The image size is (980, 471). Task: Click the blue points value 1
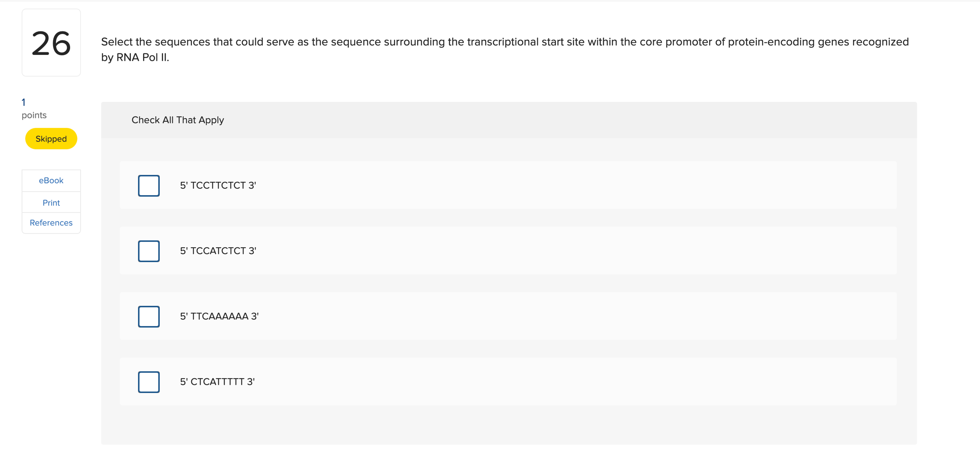click(x=23, y=102)
